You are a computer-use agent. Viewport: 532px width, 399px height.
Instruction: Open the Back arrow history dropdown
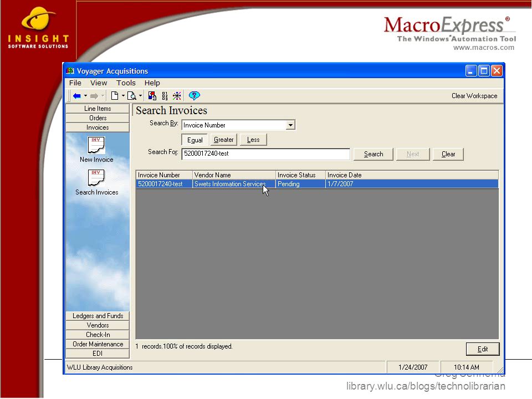tap(85, 96)
